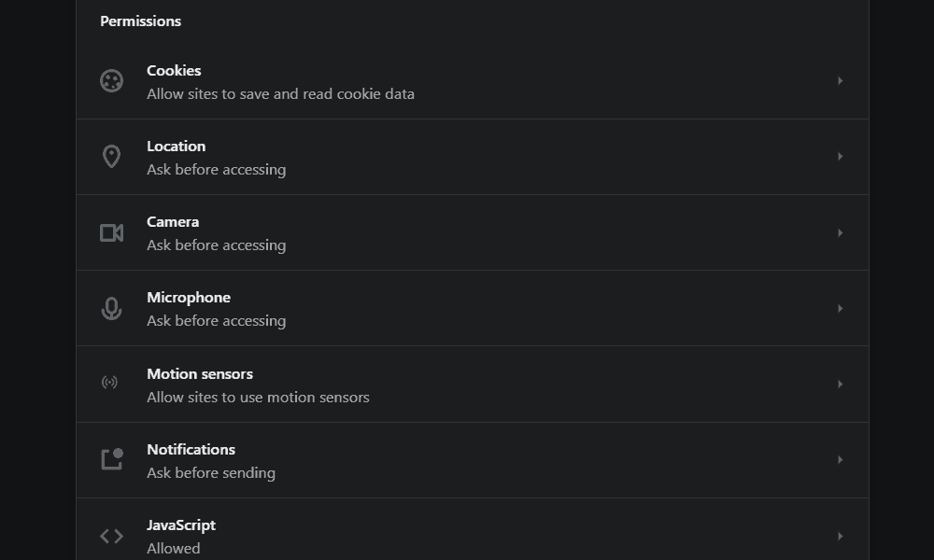Expand the JavaScript row arrow
The height and width of the screenshot is (560, 934).
point(841,536)
